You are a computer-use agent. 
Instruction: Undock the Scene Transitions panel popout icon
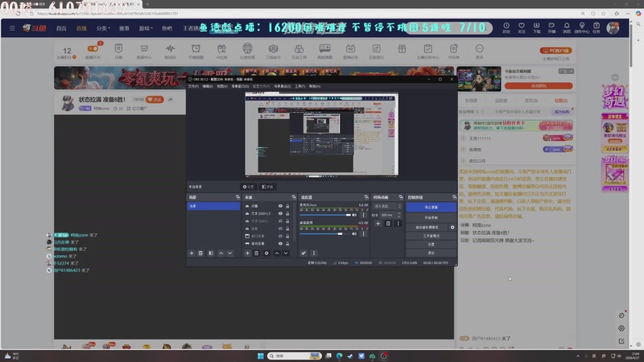pos(400,197)
